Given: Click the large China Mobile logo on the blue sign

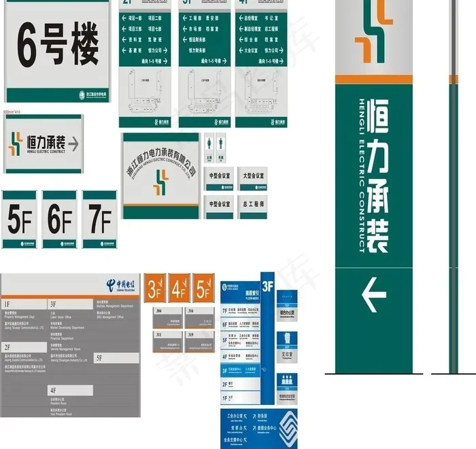Looking at the screenshot, I should point(288,429).
